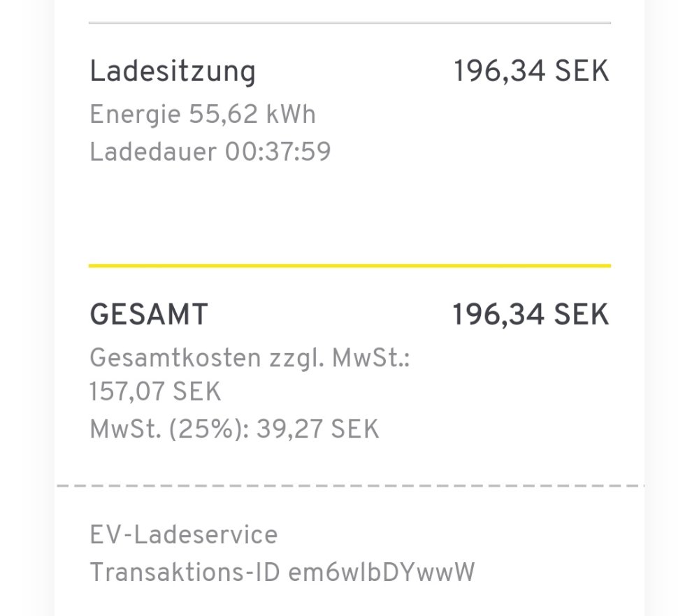Select the Energie 55,62 kWh line

pos(203,115)
